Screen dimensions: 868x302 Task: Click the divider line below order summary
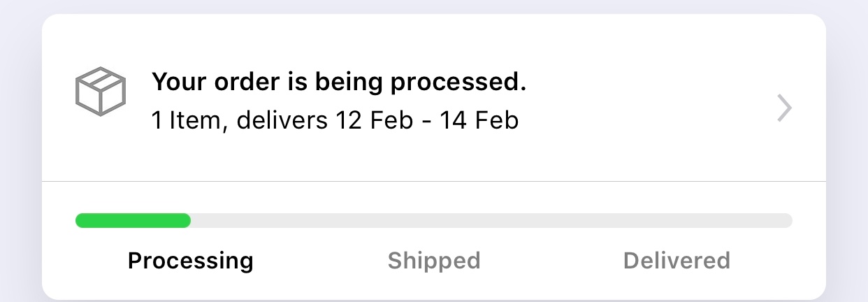pyautogui.click(x=434, y=182)
